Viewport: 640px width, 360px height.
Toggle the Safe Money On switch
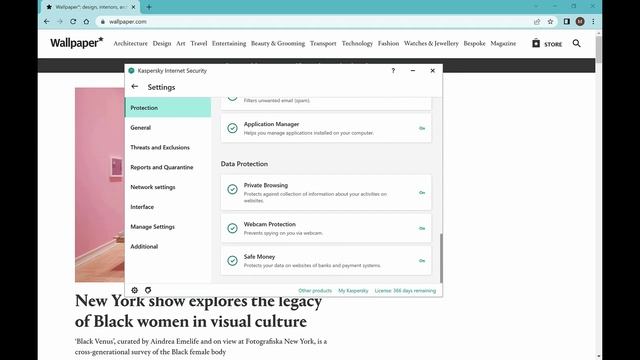(422, 260)
